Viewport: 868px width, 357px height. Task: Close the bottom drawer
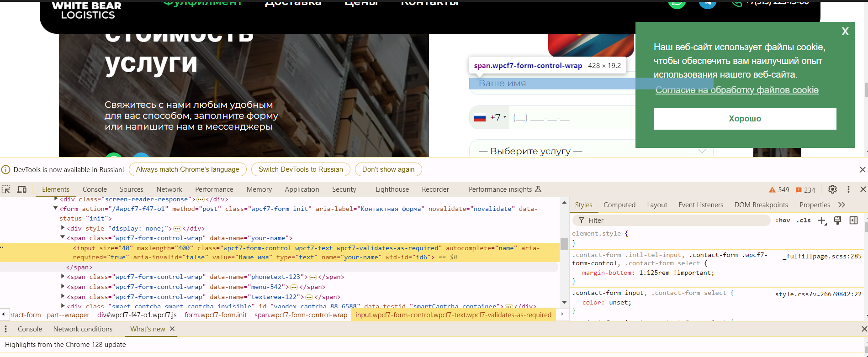864,329
